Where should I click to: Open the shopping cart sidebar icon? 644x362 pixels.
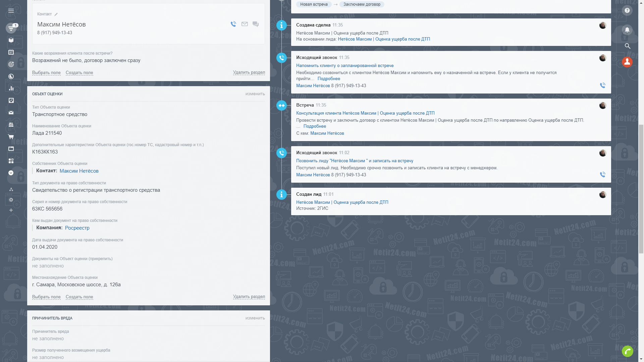11,137
